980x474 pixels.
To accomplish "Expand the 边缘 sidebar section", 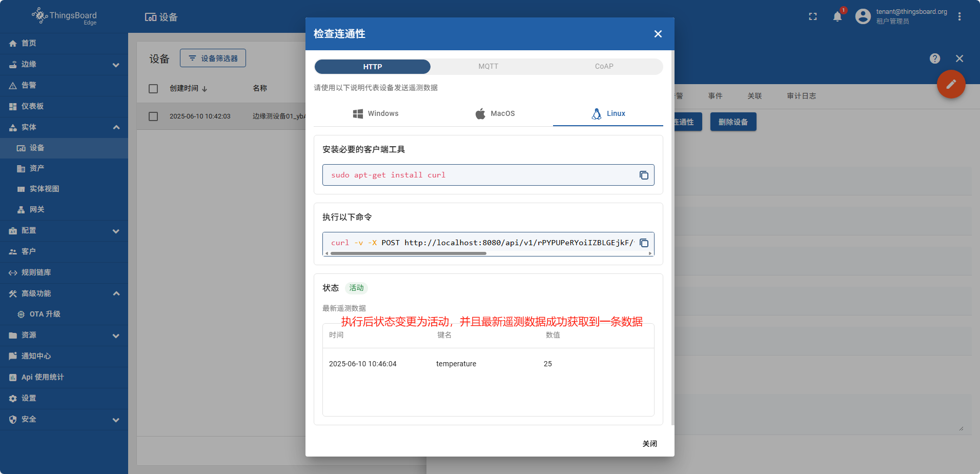I will tap(116, 65).
